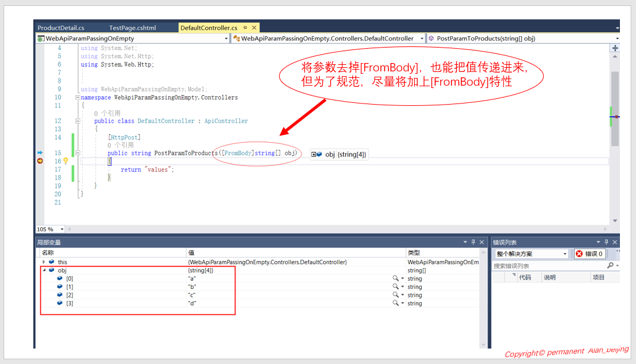
Task: Click the horizontal scrollbar left arrow
Action: (x=70, y=229)
